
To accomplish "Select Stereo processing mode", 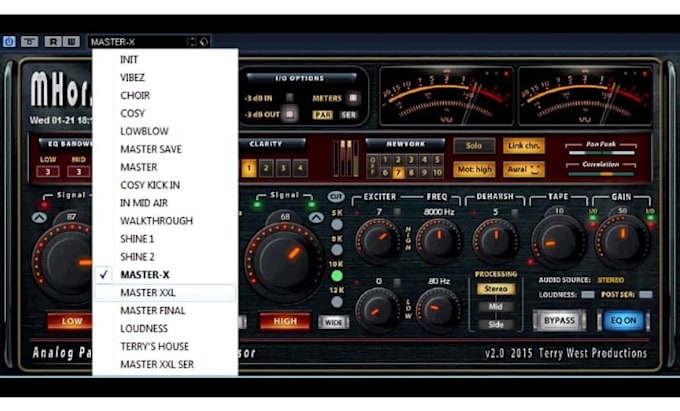I will click(496, 289).
